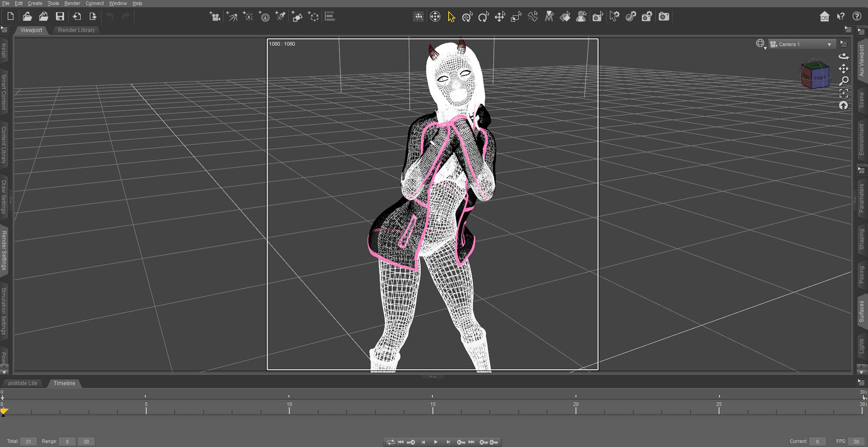Click the viewport pan arrows icon
This screenshot has width=868, height=447.
tap(844, 69)
